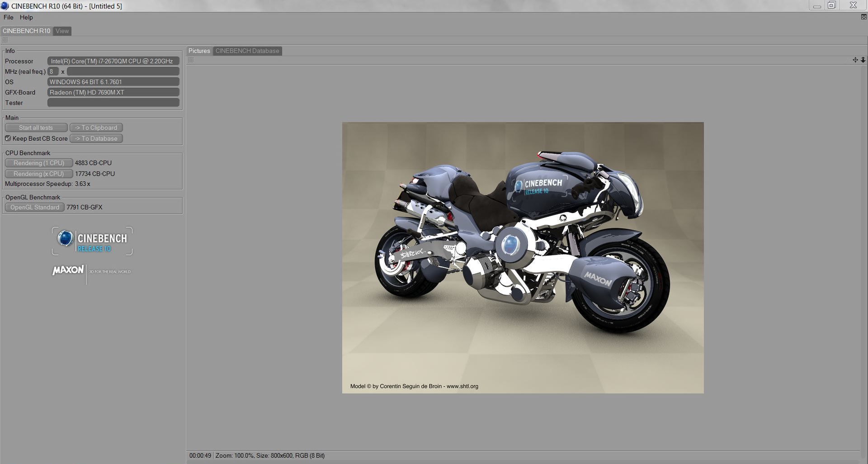The height and width of the screenshot is (464, 868).
Task: Click the layout toggle icon at menu bar right
Action: click(863, 17)
